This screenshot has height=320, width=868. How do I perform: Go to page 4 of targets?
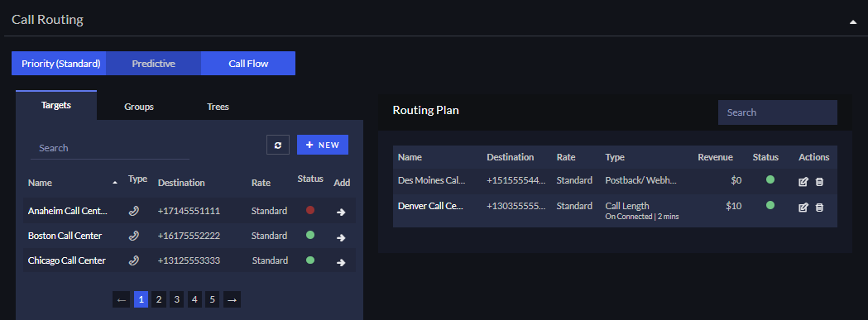194,299
